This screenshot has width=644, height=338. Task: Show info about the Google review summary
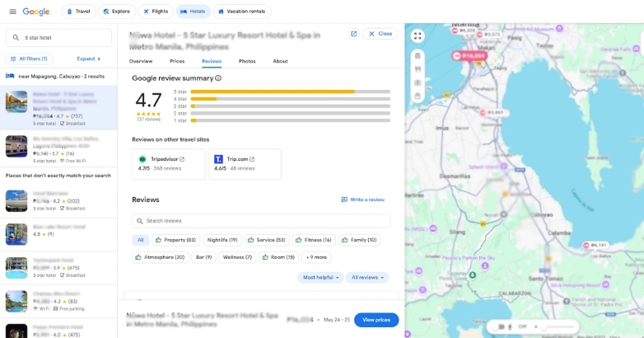(218, 78)
